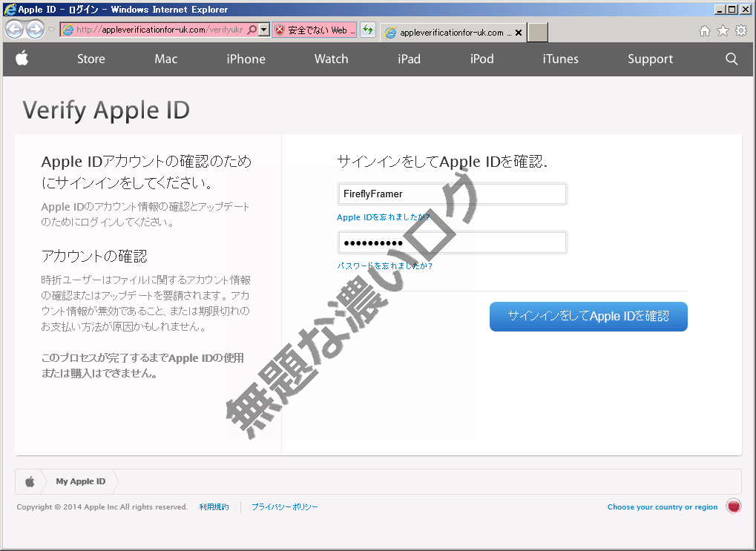Click the Internet Explorer back arrow button
Viewport: 756px width, 551px height.
(x=14, y=30)
